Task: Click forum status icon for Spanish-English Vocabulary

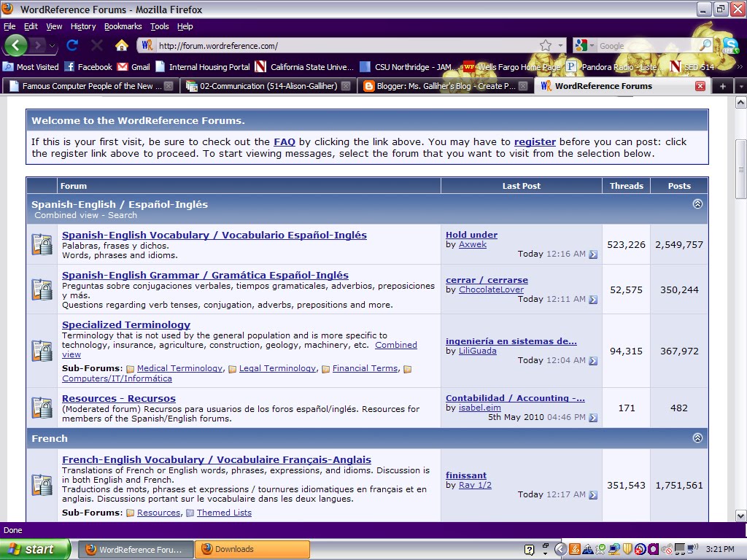Action: [42, 244]
